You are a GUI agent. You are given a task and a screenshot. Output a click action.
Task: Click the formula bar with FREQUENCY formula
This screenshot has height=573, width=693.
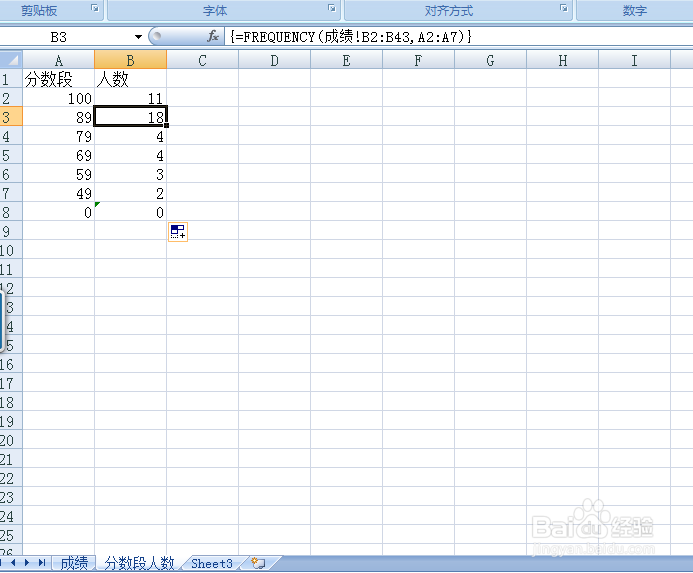coord(460,37)
